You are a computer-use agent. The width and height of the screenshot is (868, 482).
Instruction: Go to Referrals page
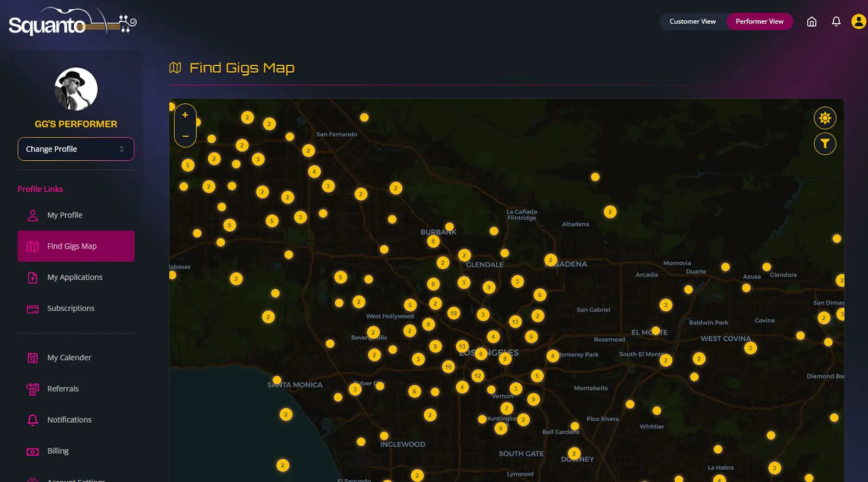click(x=76, y=389)
